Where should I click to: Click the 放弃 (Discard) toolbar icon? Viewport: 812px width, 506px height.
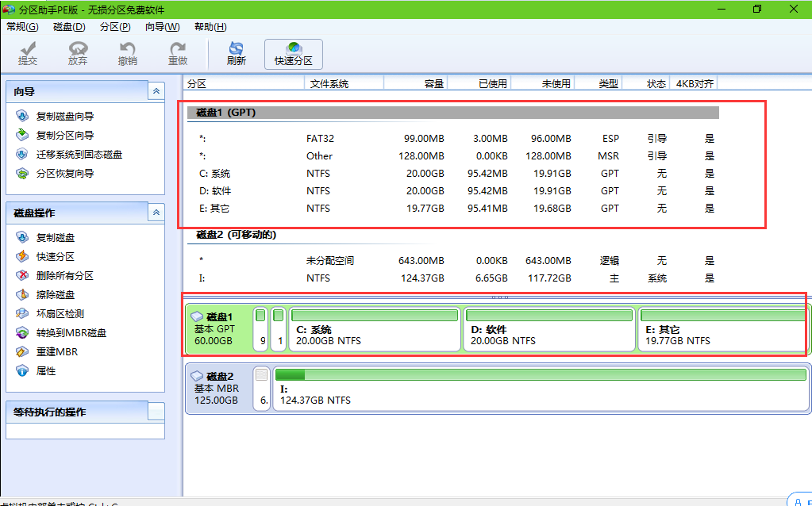[78, 54]
